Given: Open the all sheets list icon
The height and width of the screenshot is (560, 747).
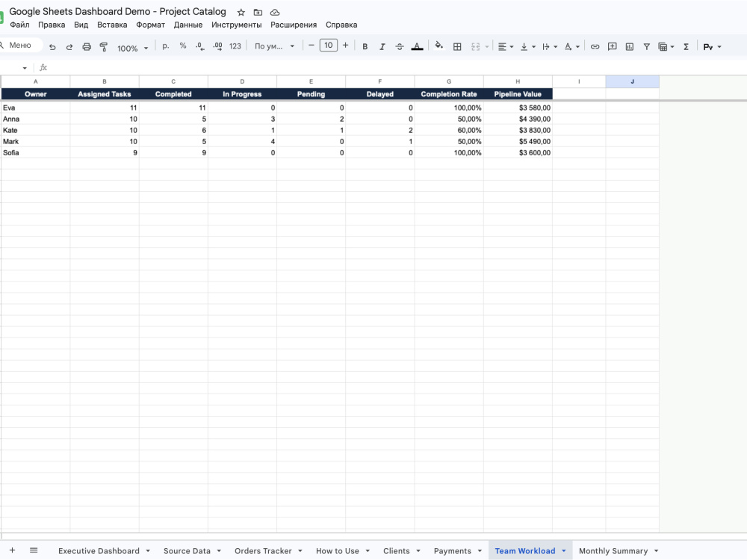Looking at the screenshot, I should [x=34, y=550].
